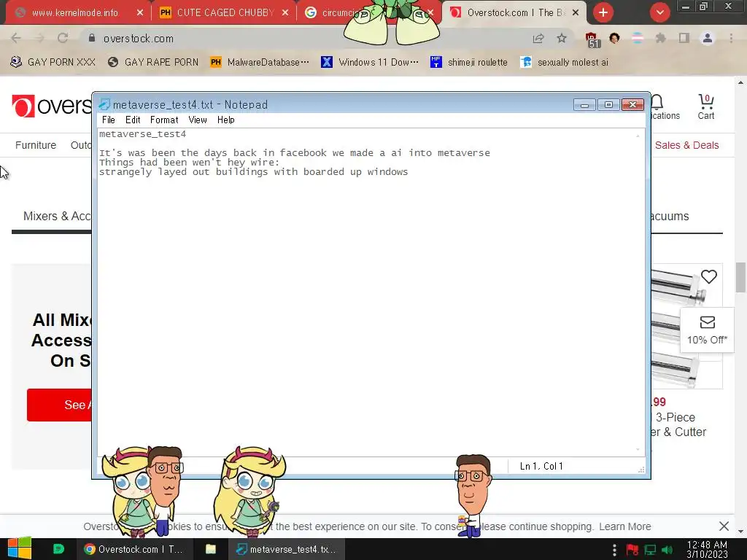Click the 'strangely layed out buildings' line
The width and height of the screenshot is (747, 560).
point(253,172)
